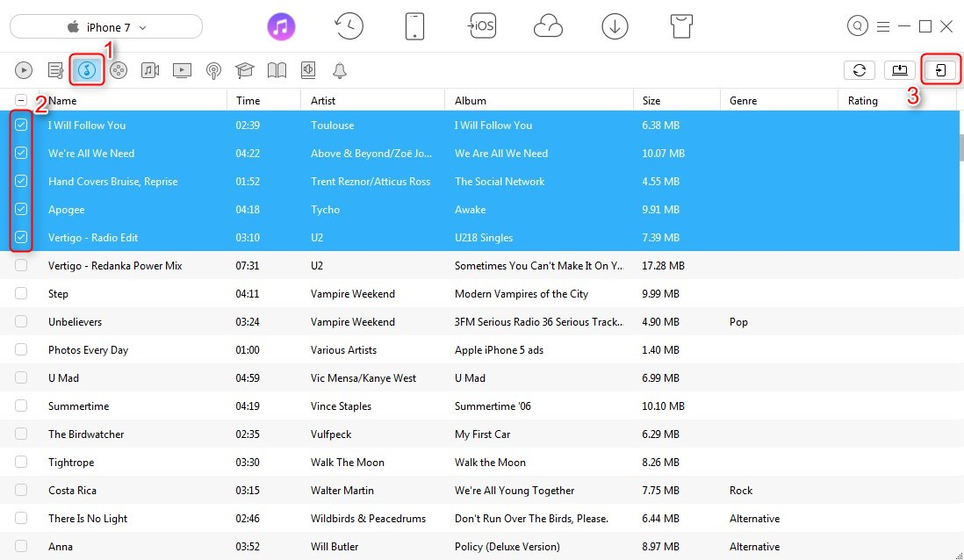Open the iCloud manager cloud icon
The width and height of the screenshot is (964, 560).
coord(548,27)
